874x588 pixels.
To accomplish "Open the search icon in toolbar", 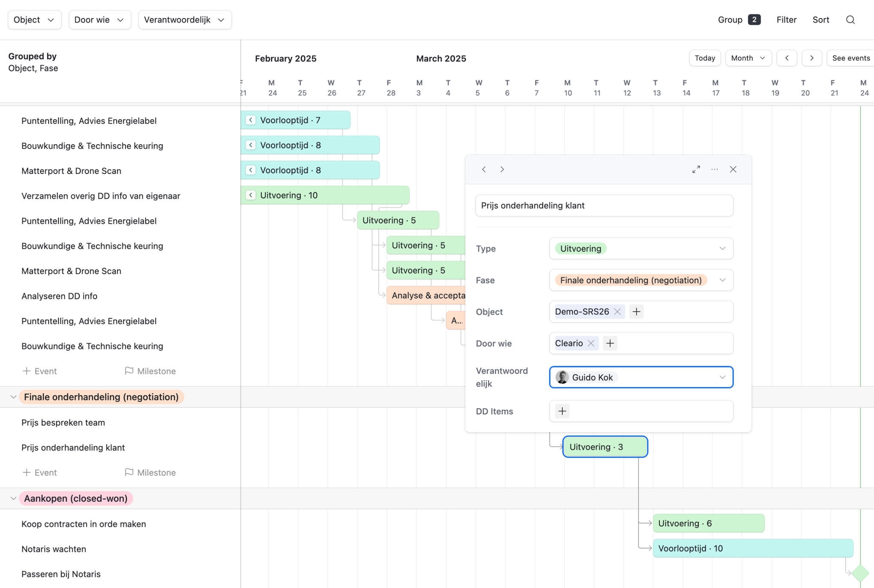I will click(850, 20).
